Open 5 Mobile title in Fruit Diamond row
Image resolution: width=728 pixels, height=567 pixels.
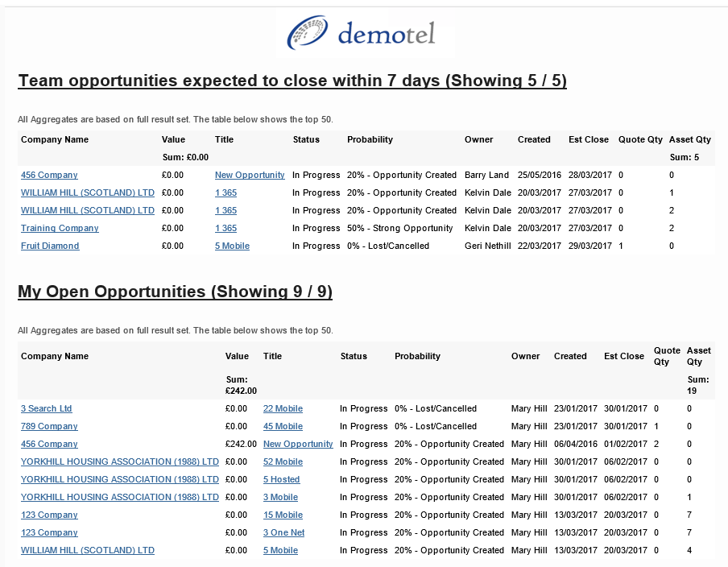(232, 246)
